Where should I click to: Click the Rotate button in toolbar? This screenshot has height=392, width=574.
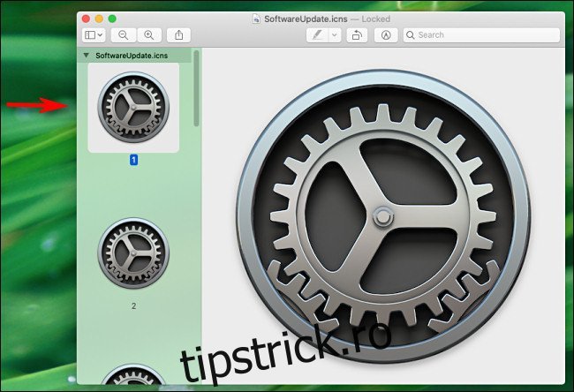(x=357, y=35)
